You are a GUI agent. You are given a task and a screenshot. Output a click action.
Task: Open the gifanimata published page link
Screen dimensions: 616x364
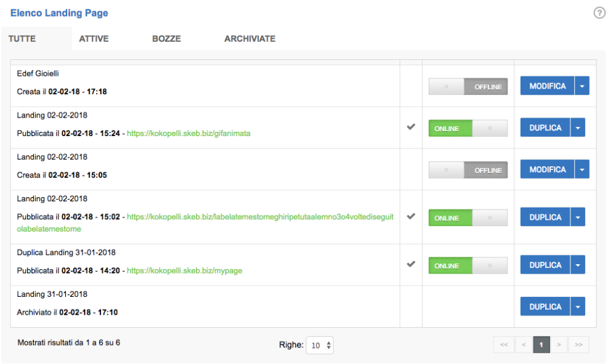(188, 132)
